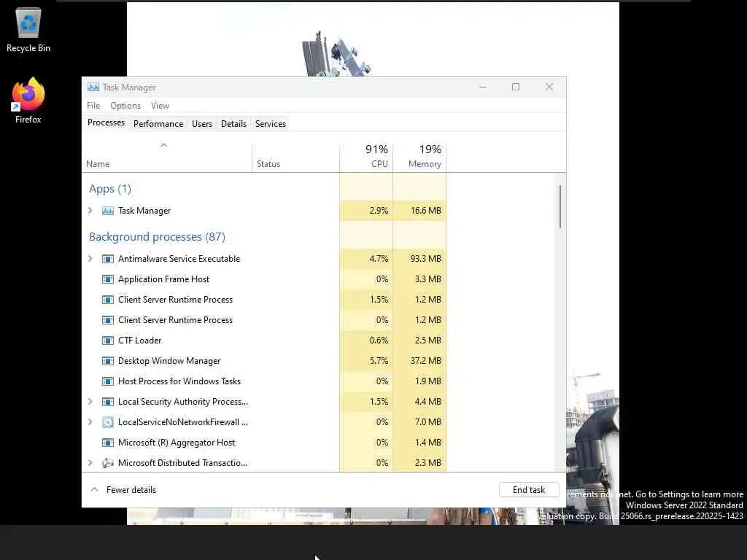The image size is (747, 560).
Task: Click the CTF Loader process icon
Action: (x=108, y=341)
